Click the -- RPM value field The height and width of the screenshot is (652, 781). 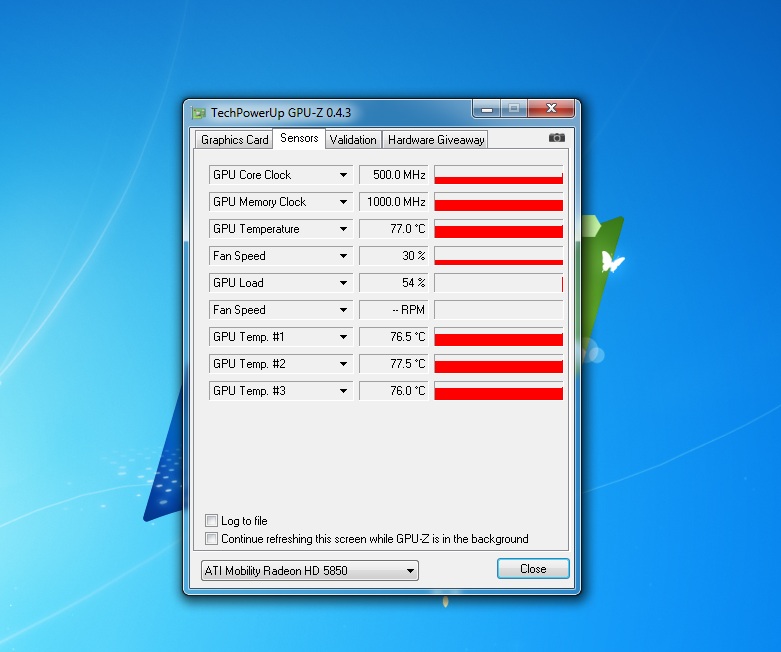pyautogui.click(x=393, y=310)
